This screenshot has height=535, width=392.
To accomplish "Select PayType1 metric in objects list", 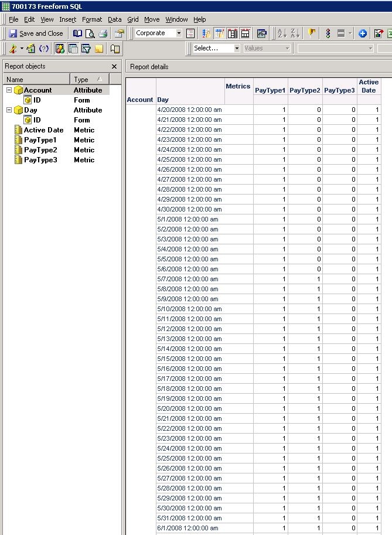I will pyautogui.click(x=40, y=140).
